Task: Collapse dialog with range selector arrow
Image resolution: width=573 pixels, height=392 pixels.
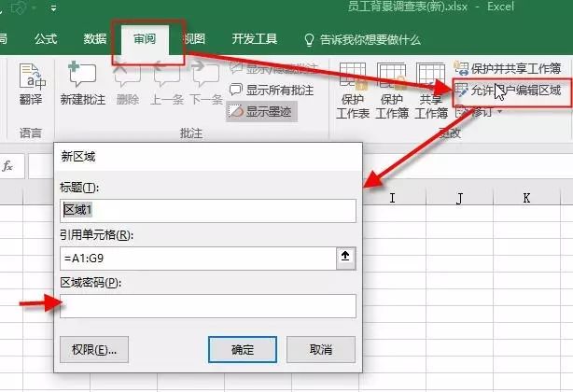Action: click(345, 258)
